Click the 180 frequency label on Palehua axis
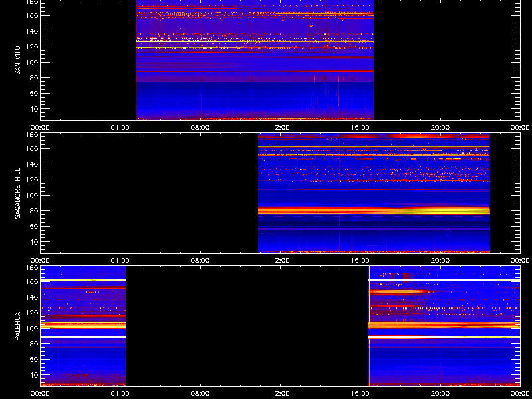 click(x=32, y=268)
